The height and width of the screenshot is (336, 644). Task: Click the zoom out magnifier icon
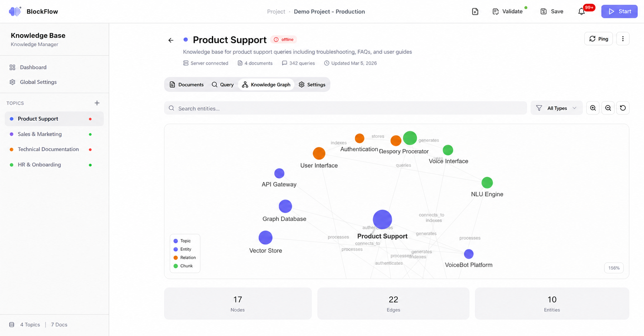(x=608, y=108)
